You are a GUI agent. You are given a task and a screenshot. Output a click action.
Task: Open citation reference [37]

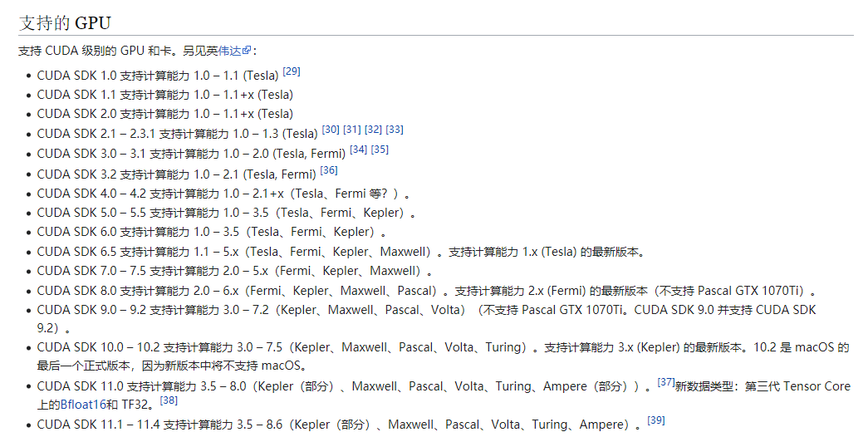point(666,382)
